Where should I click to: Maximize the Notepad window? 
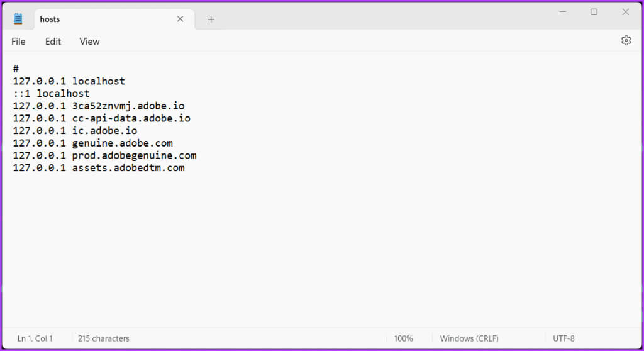pyautogui.click(x=594, y=12)
